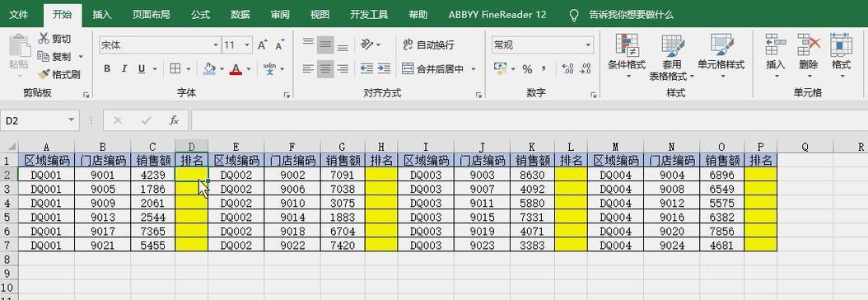Toggle Underline formatting

tap(141, 69)
